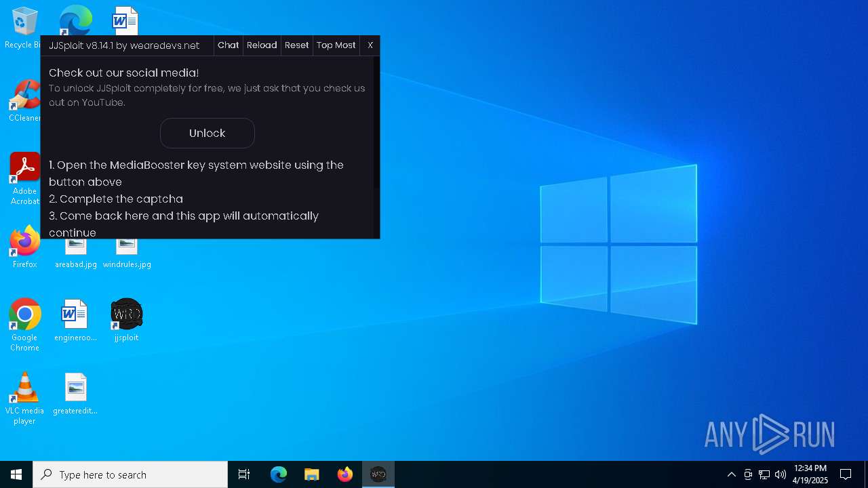This screenshot has height=488, width=868.
Task: Choose Reset in JJSploit title bar
Action: coord(296,45)
